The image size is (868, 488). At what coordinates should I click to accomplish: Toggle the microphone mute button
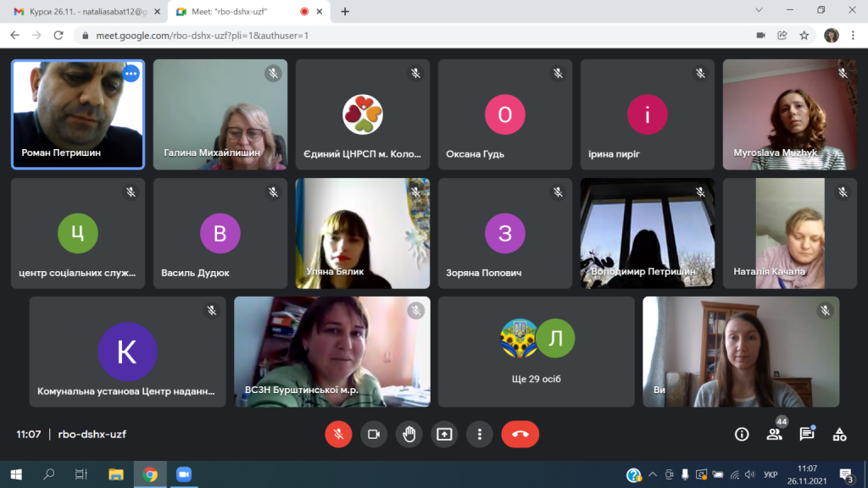pyautogui.click(x=338, y=435)
